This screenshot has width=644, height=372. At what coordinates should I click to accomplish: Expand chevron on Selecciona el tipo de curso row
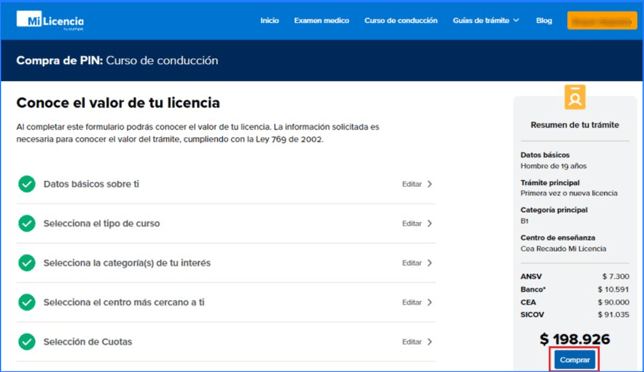pos(430,223)
